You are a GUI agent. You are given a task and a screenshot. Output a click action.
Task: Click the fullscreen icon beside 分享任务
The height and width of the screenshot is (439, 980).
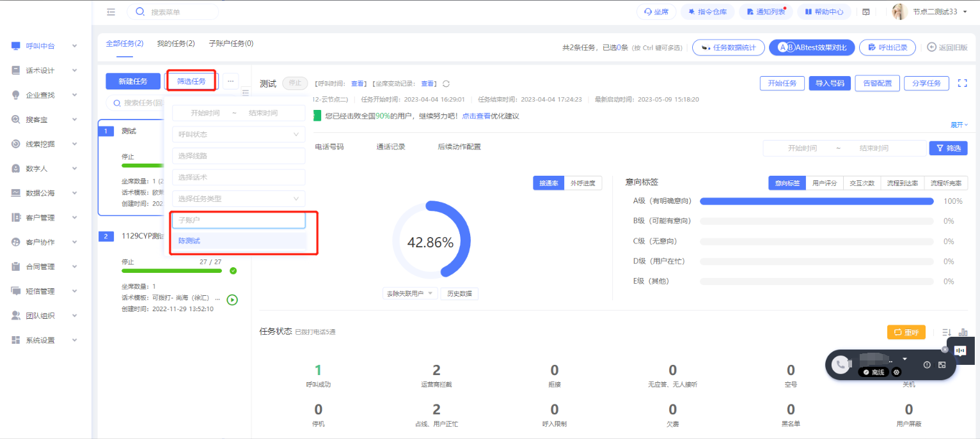(962, 83)
